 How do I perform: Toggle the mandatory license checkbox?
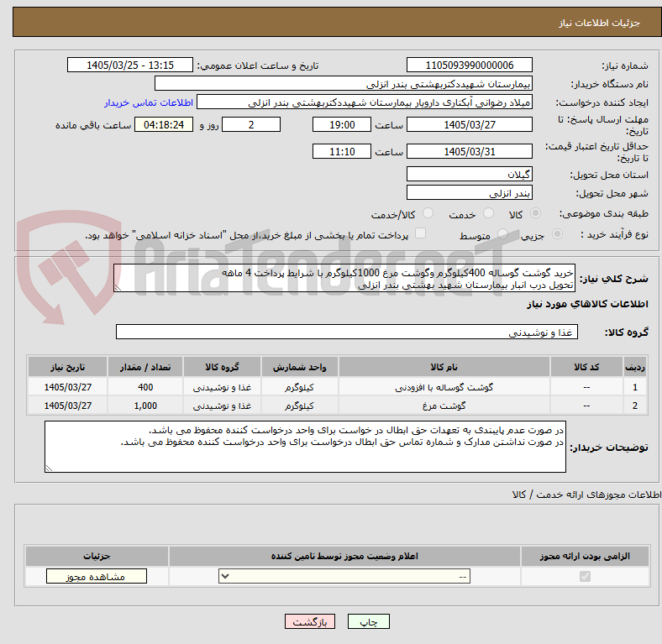click(x=585, y=576)
